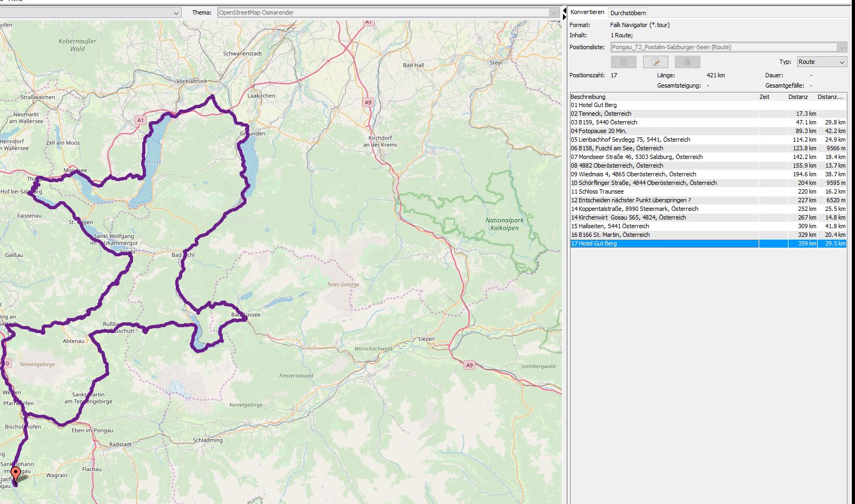
Task: Open the Typ dropdown showing Route
Action: coord(821,62)
